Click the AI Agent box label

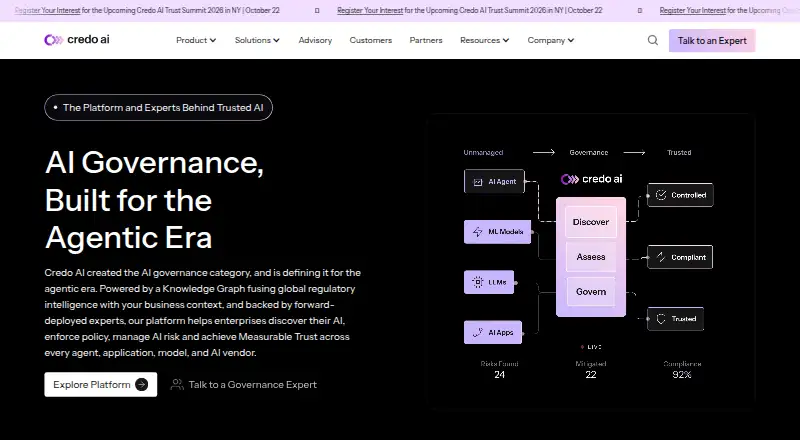pyautogui.click(x=502, y=182)
